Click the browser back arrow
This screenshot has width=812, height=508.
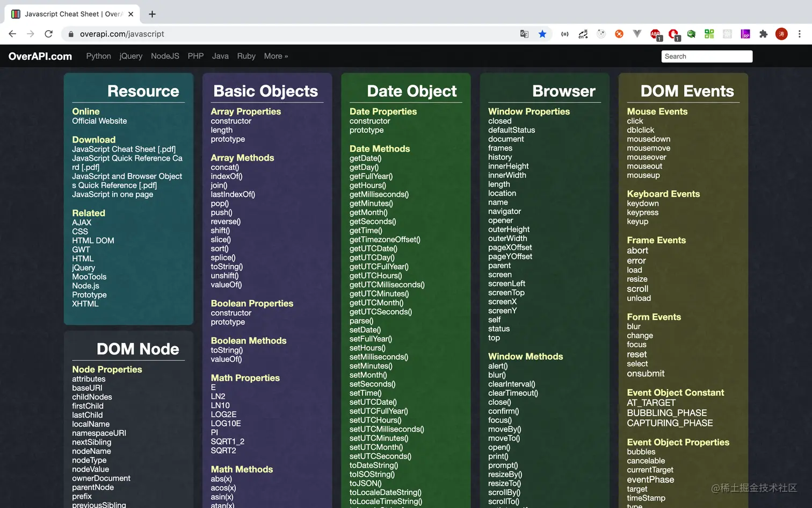[x=12, y=34]
